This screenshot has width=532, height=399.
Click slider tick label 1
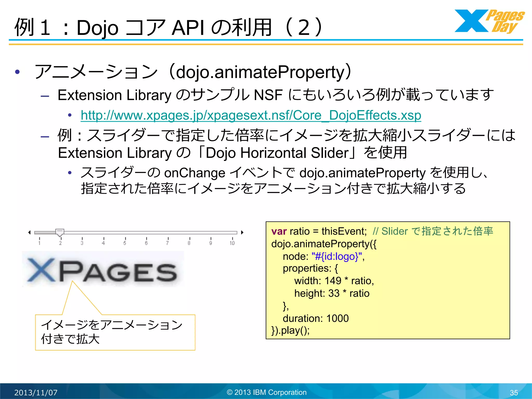tap(39, 243)
